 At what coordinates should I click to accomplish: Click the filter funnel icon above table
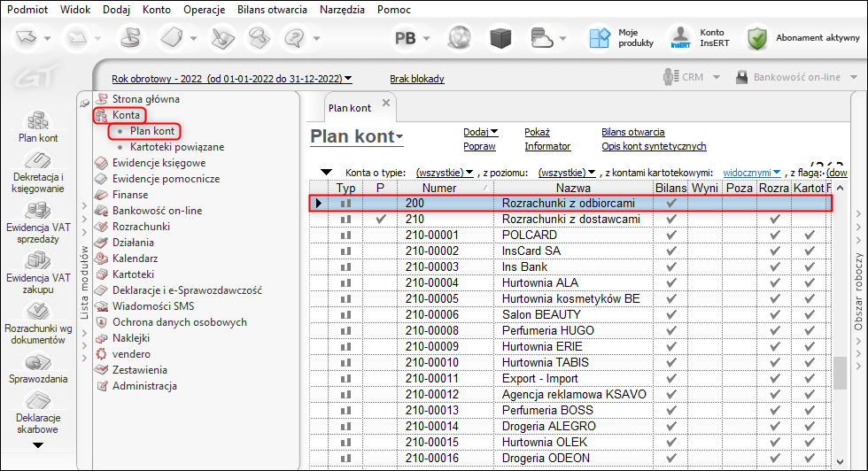pyautogui.click(x=326, y=172)
